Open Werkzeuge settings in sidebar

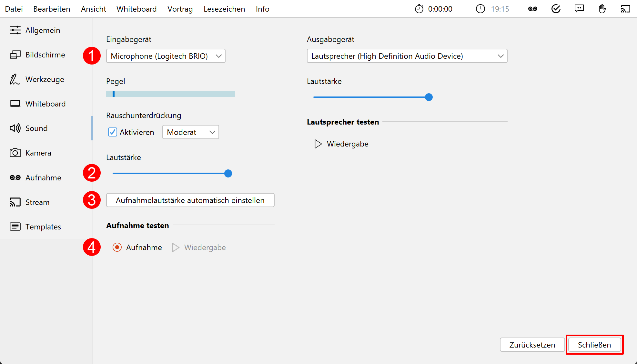[x=45, y=79]
